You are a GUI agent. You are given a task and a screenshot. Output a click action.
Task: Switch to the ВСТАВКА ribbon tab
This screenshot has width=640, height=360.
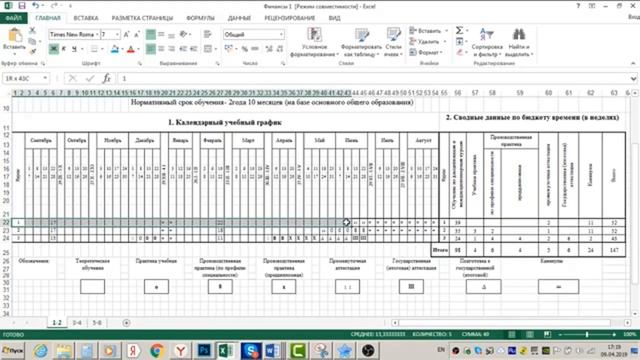click(86, 18)
